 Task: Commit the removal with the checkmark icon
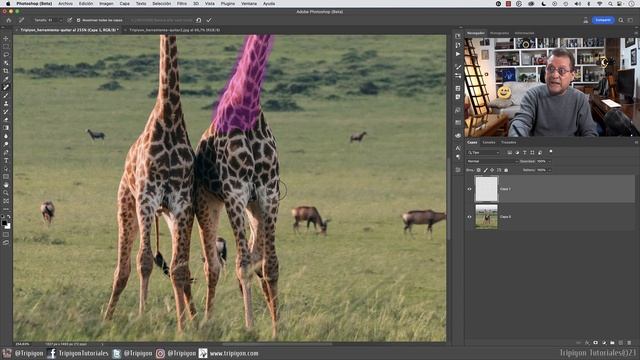209,20
